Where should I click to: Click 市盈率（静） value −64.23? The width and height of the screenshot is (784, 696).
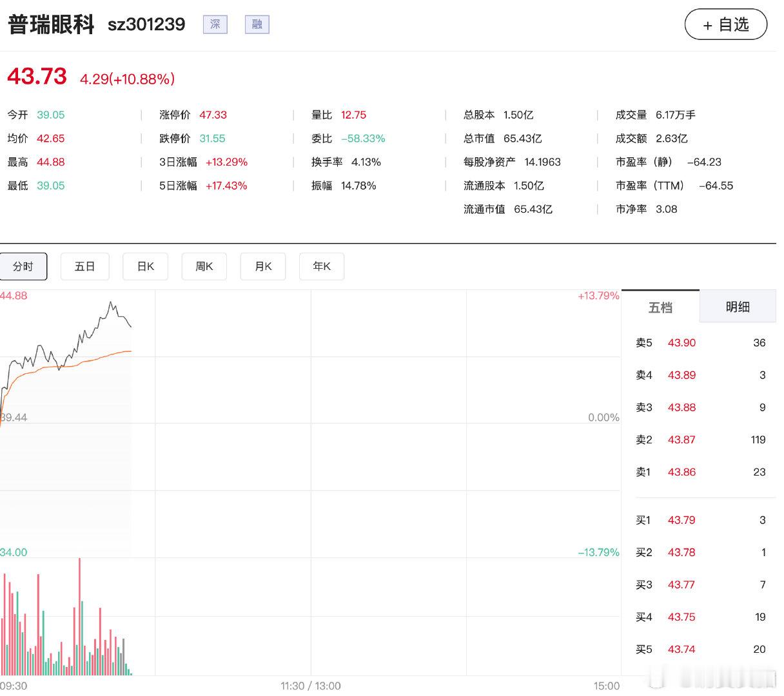pos(704,162)
